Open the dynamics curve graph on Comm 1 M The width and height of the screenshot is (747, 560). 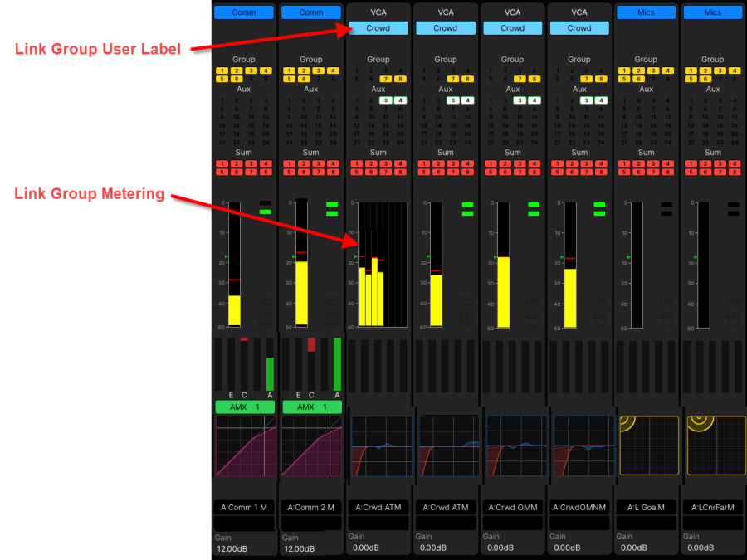tap(244, 446)
